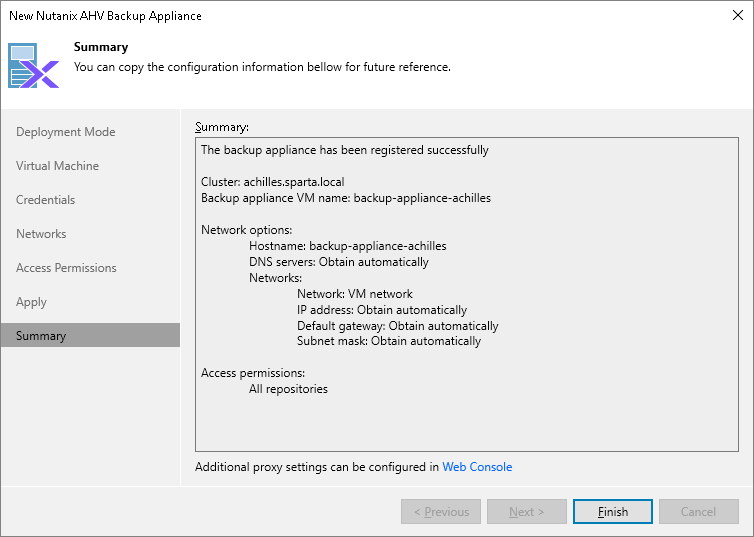The height and width of the screenshot is (537, 754).
Task: Cancel the appliance wizard
Action: click(698, 512)
